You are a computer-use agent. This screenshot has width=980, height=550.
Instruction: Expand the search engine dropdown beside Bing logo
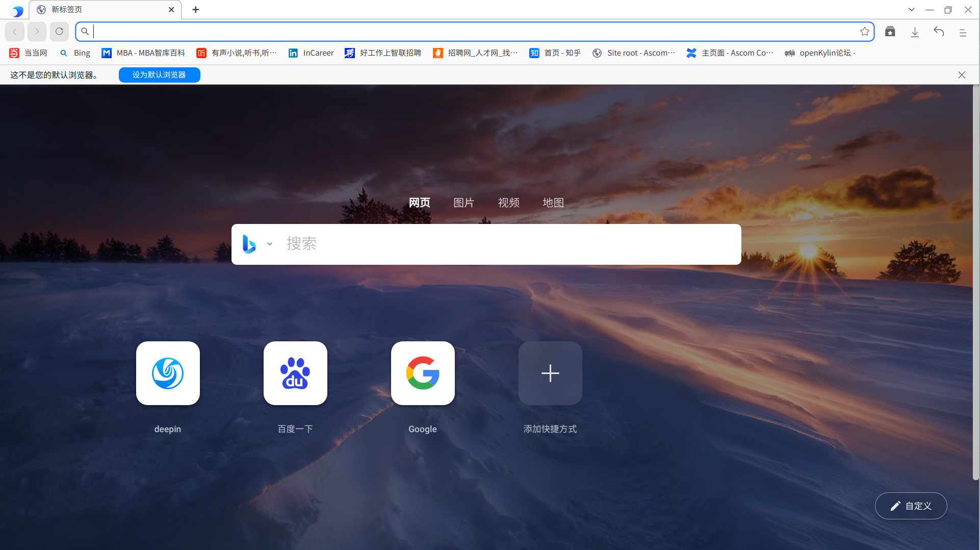[270, 244]
